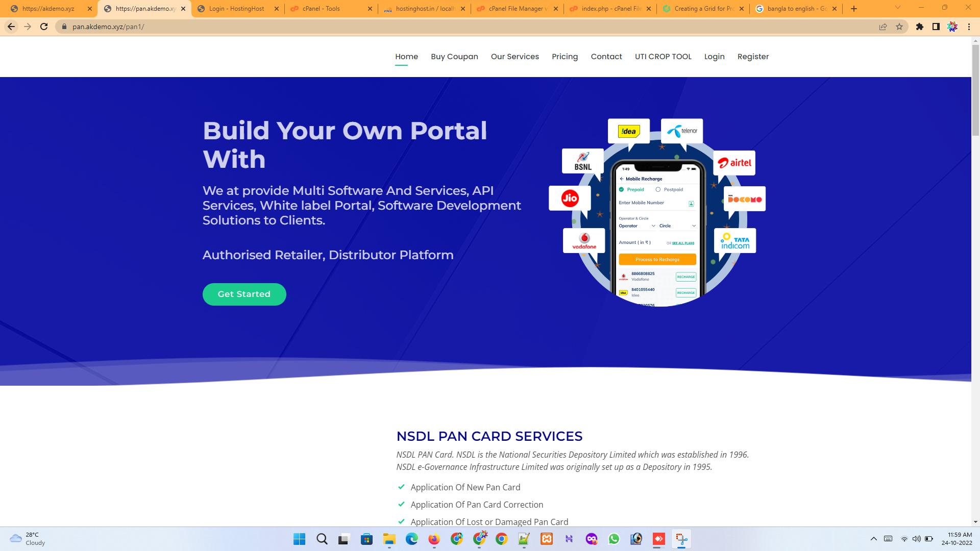Open the browser extensions puzzle icon
This screenshot has height=551, width=980.
(919, 27)
